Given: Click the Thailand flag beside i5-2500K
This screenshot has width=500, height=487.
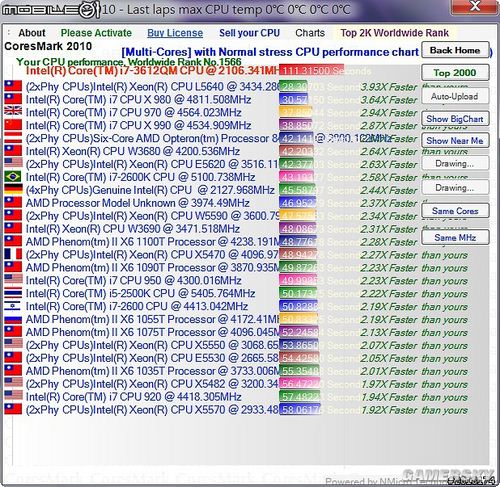Looking at the screenshot, I should click(x=13, y=293).
